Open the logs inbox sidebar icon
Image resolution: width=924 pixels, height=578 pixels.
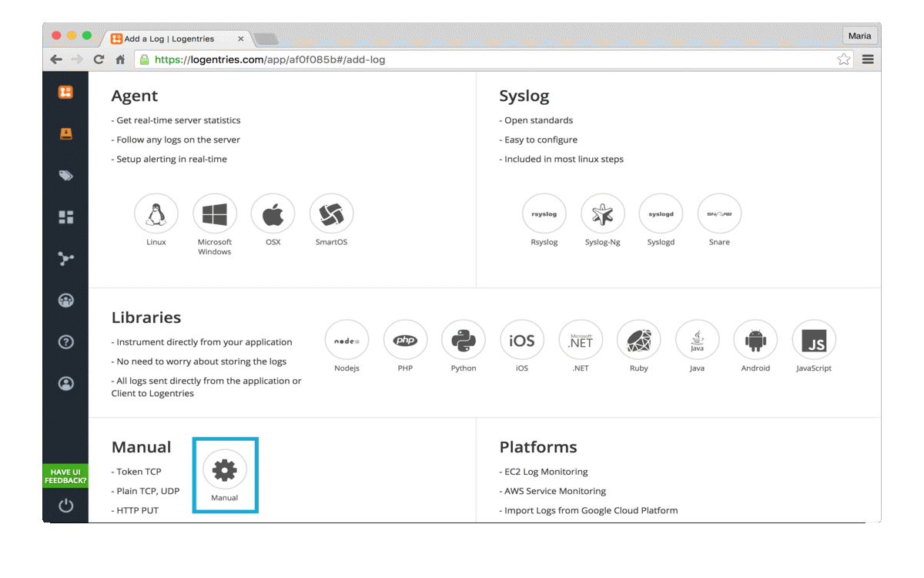click(65, 134)
